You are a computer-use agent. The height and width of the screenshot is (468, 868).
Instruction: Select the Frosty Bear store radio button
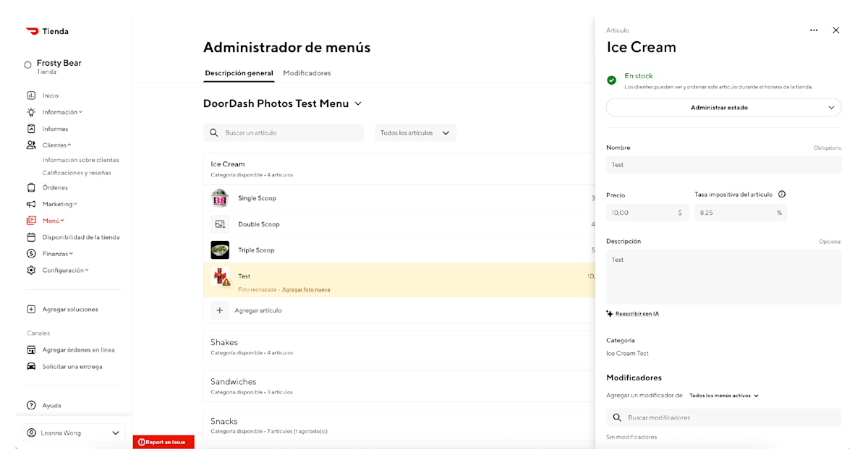pos(28,65)
